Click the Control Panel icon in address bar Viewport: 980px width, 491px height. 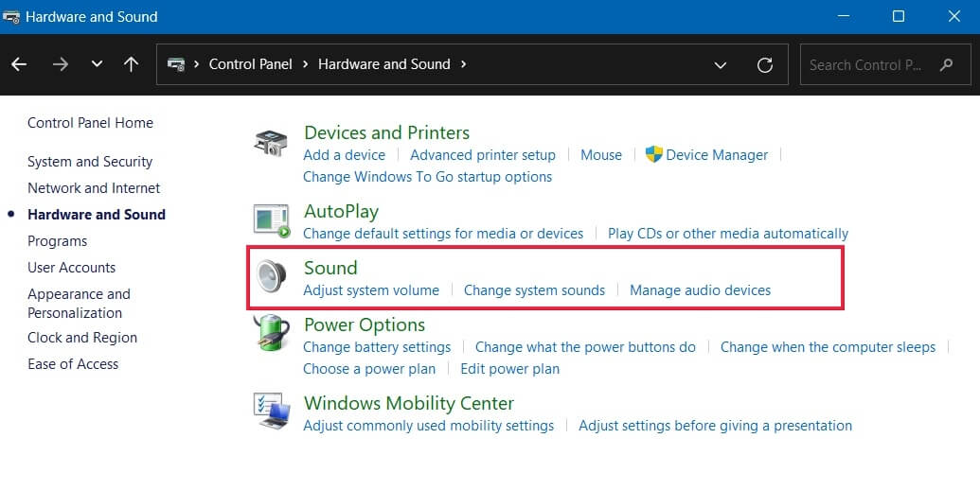[176, 64]
